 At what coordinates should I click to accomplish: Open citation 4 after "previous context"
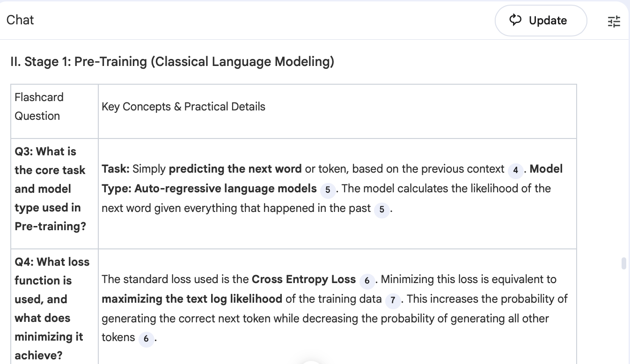coord(515,171)
